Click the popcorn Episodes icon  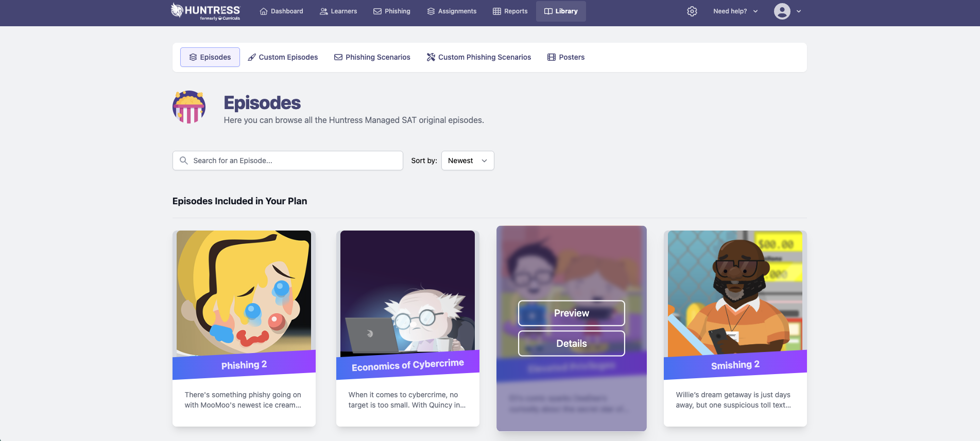(x=189, y=107)
